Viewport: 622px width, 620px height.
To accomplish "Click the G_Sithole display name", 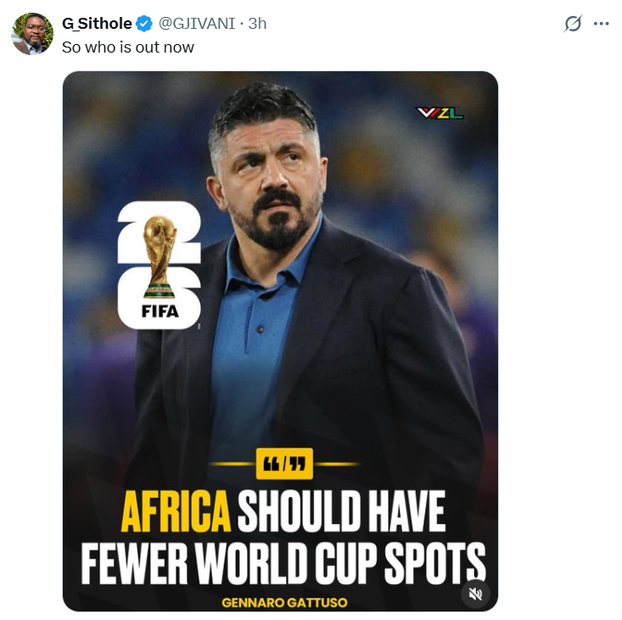I will pos(96,23).
